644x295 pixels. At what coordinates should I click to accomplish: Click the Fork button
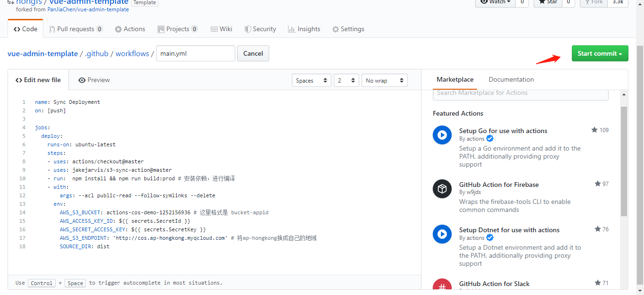[x=594, y=3]
